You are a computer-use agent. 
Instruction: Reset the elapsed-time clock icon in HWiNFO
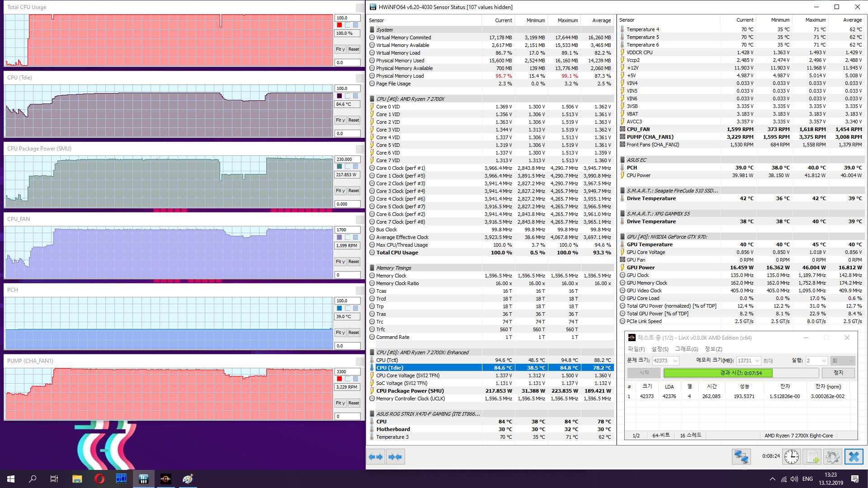click(791, 457)
